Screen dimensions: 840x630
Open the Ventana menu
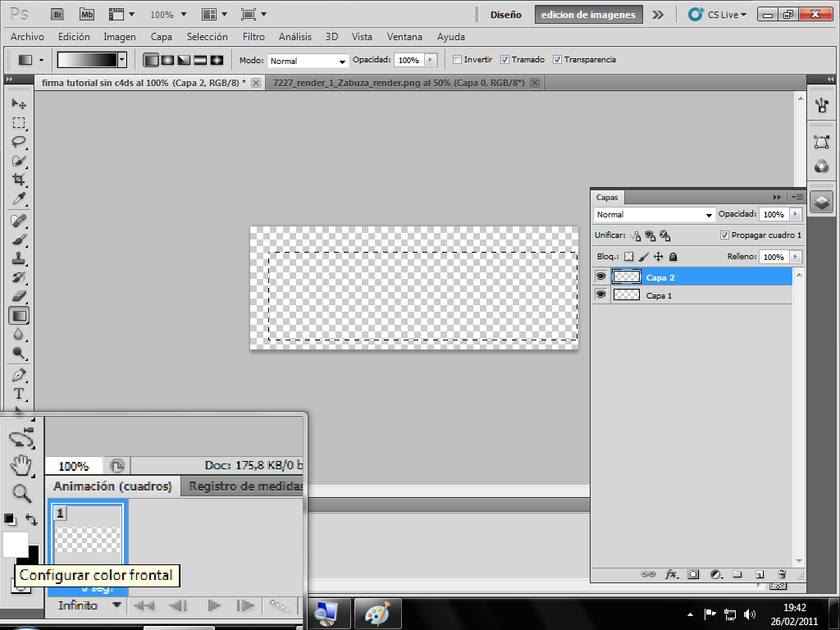[x=404, y=36]
